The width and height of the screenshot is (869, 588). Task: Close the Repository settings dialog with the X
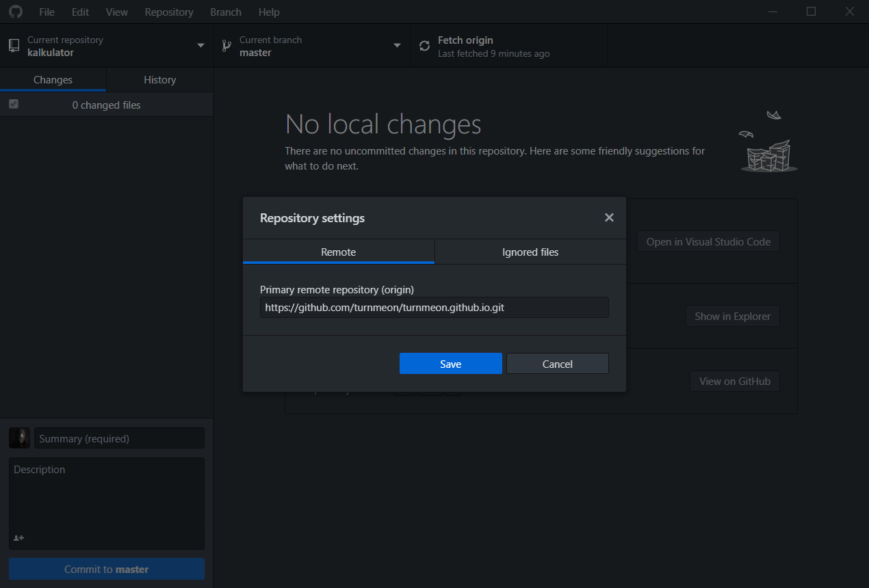pyautogui.click(x=609, y=217)
